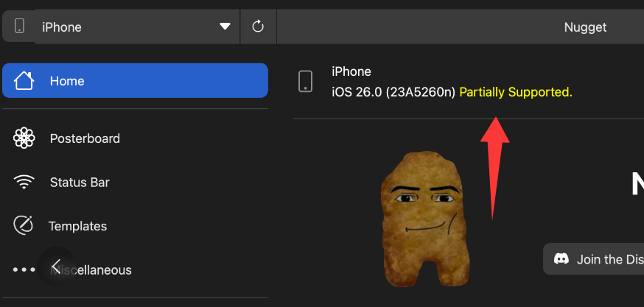Click the phone icon beside device dropdown
The width and height of the screenshot is (644, 307).
(x=19, y=26)
